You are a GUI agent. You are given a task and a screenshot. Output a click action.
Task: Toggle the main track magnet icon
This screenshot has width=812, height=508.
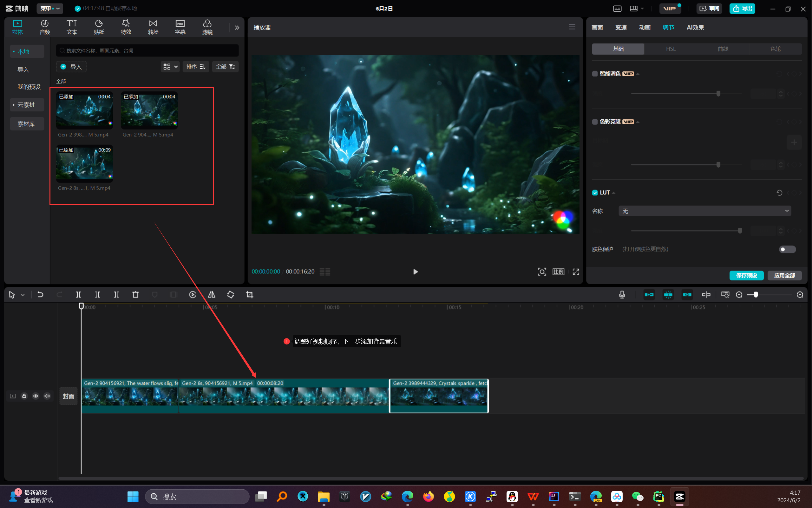click(649, 295)
